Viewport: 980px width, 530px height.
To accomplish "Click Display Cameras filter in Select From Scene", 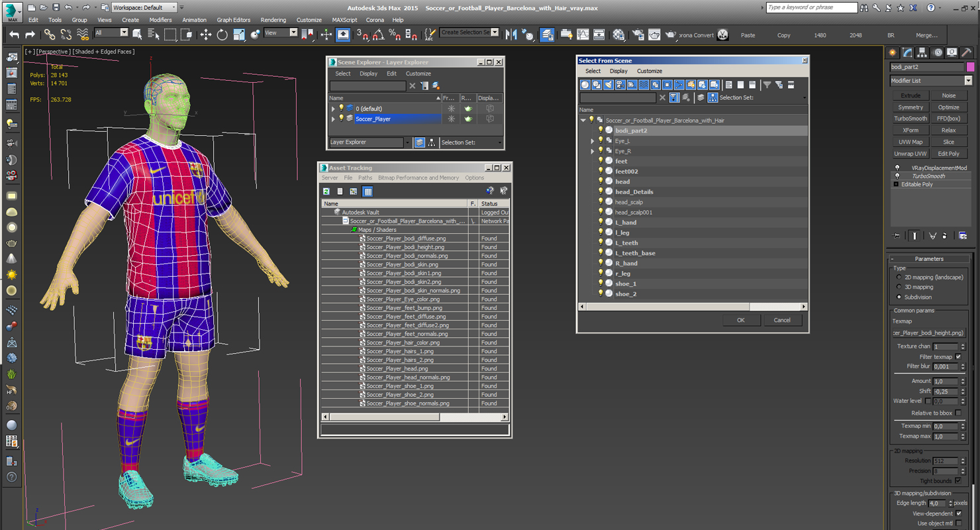I will tap(620, 85).
